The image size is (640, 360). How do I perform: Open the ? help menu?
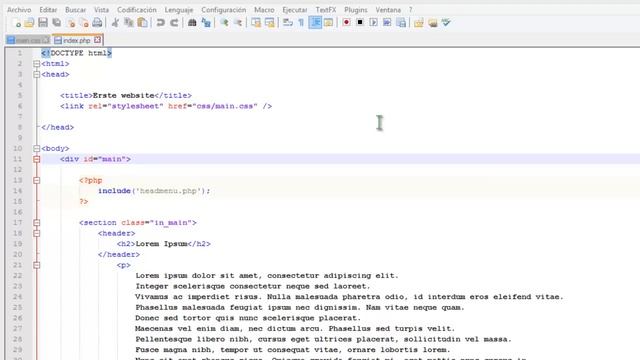pos(411,9)
